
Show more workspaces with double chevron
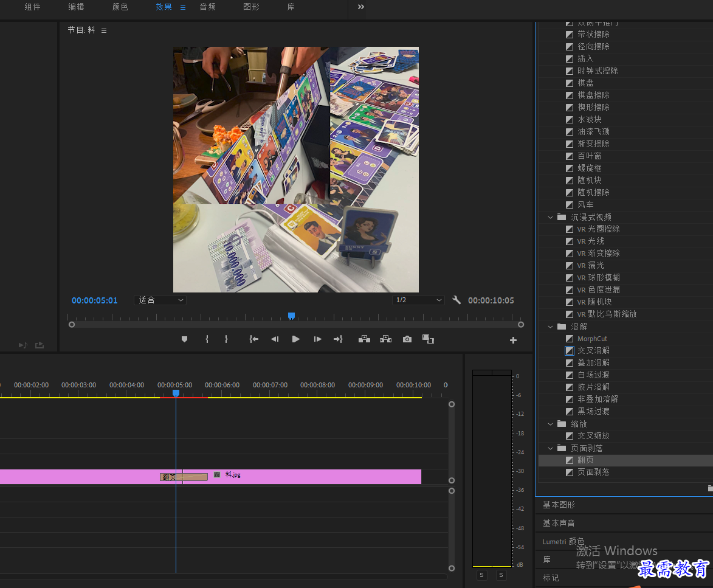coord(360,7)
